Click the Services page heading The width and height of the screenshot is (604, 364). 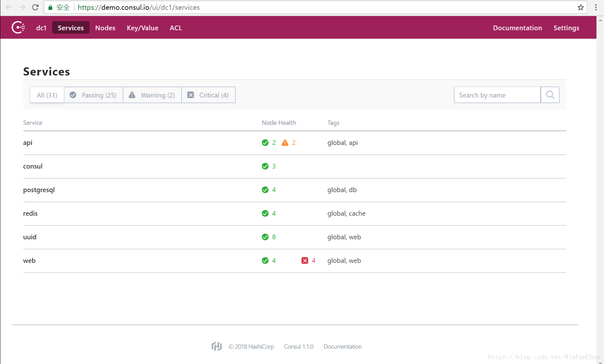pyautogui.click(x=47, y=72)
